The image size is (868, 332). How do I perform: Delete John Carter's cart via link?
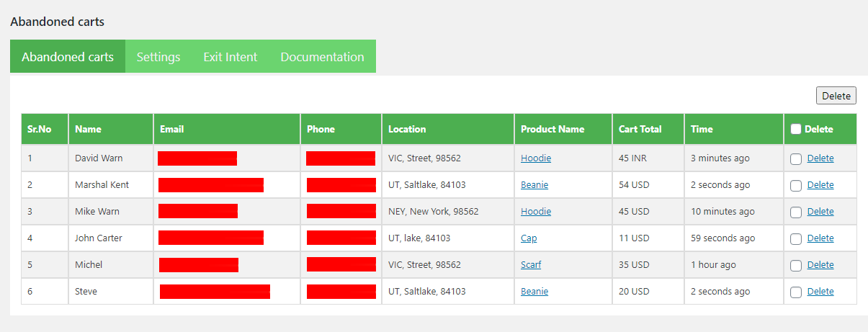point(820,238)
